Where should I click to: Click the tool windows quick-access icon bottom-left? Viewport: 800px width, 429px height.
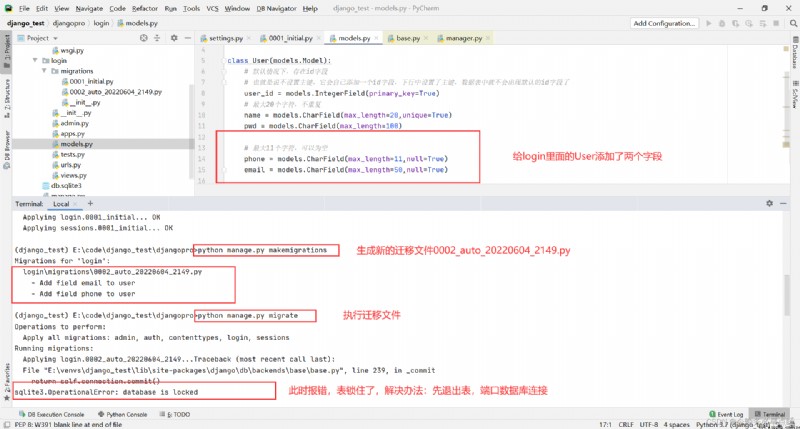[x=6, y=424]
